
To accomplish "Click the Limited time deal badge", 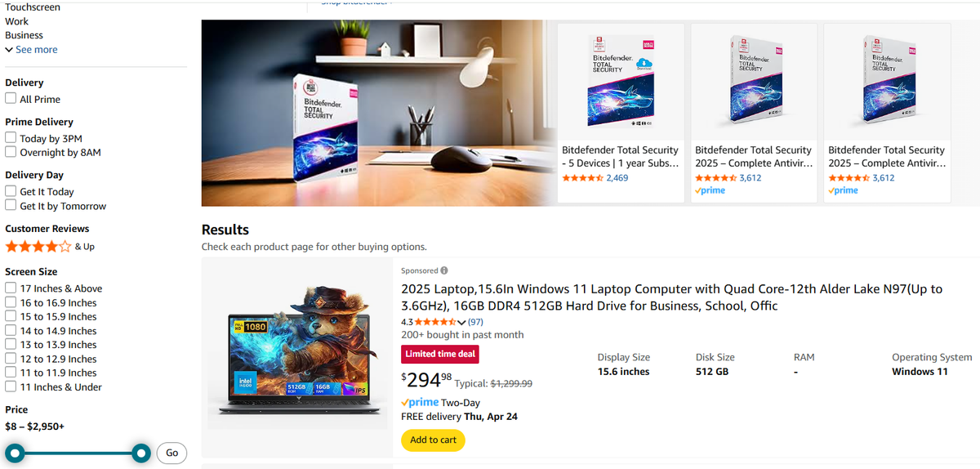I will coord(440,354).
